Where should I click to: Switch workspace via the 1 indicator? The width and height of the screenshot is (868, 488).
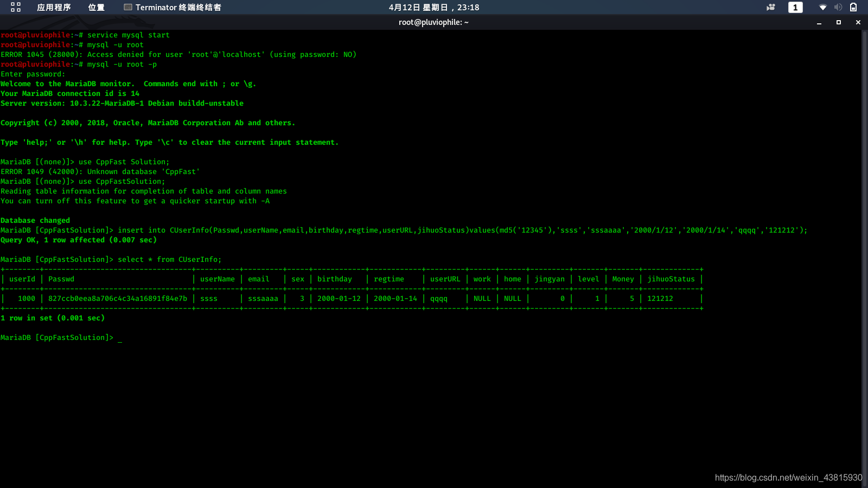tap(795, 7)
